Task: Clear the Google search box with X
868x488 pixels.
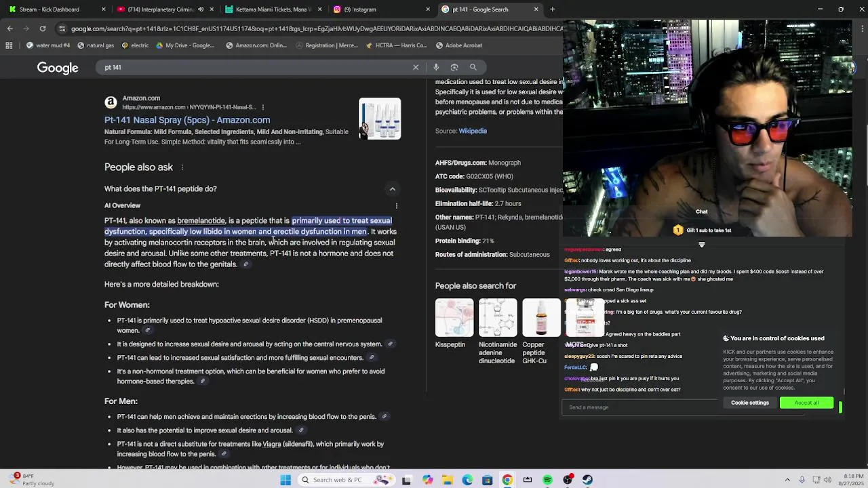Action: [x=416, y=67]
